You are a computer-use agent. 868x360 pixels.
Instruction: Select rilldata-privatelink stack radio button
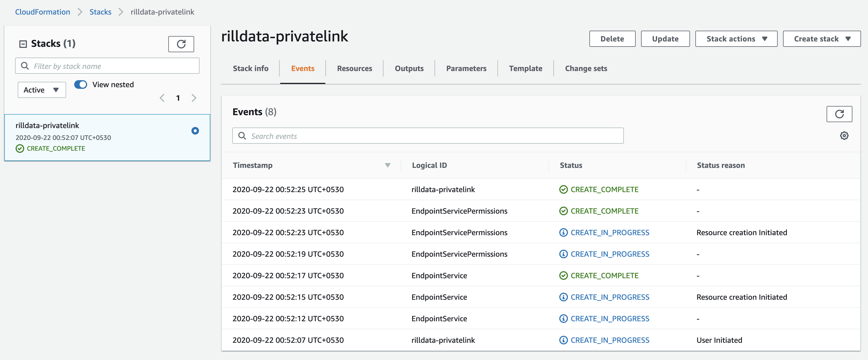(x=195, y=131)
